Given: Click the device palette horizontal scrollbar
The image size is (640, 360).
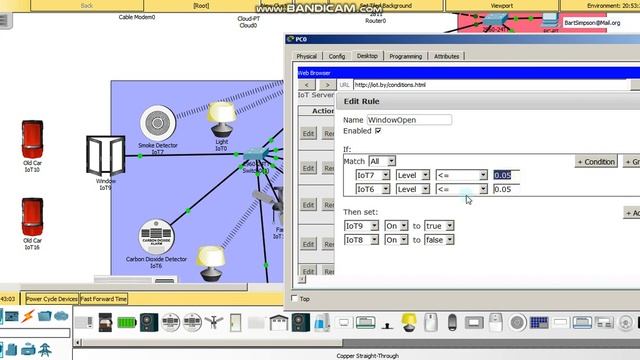Looking at the screenshot, I should 212,342.
